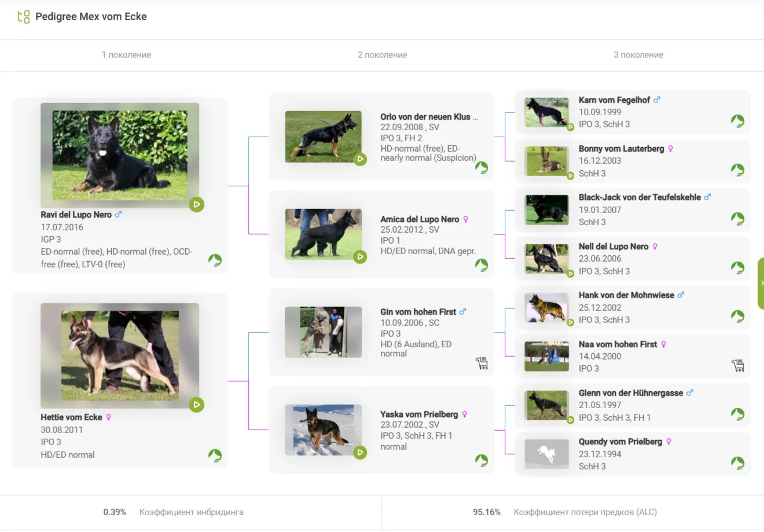Click green pedigree icon for Bonny vom Lauterberg
This screenshot has width=764, height=532.
(x=737, y=170)
